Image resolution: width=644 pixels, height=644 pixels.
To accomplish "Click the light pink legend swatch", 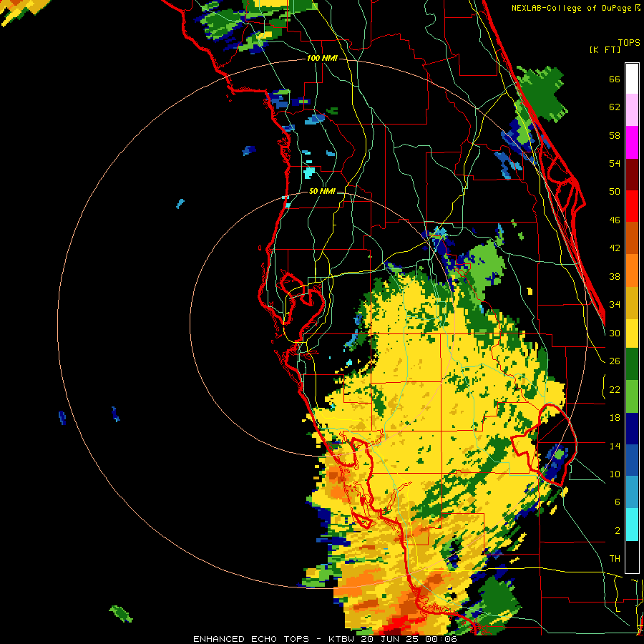I will pos(632,109).
